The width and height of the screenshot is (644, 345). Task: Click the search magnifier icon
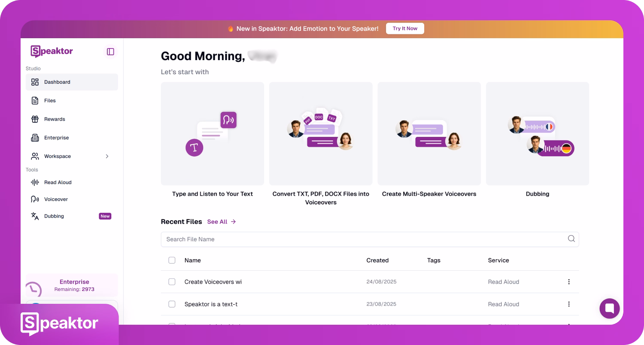coord(571,239)
